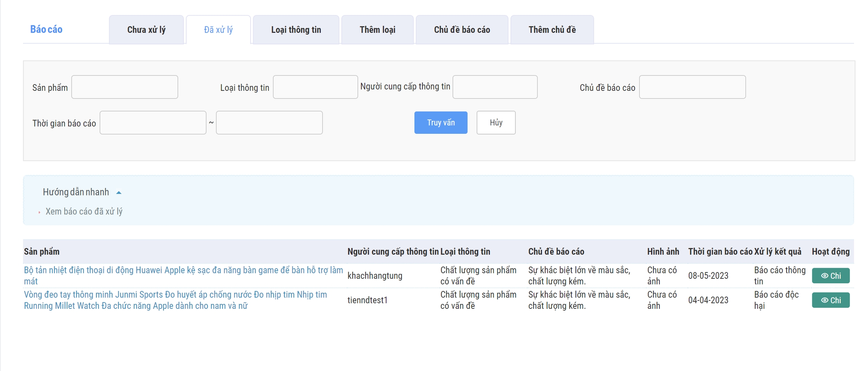Open details for the khachhangtung report

(x=830, y=276)
